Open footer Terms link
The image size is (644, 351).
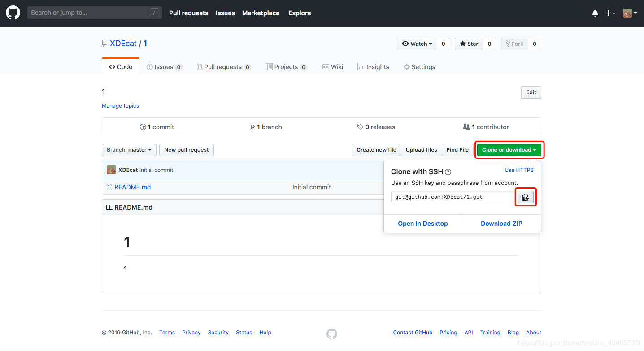(167, 333)
